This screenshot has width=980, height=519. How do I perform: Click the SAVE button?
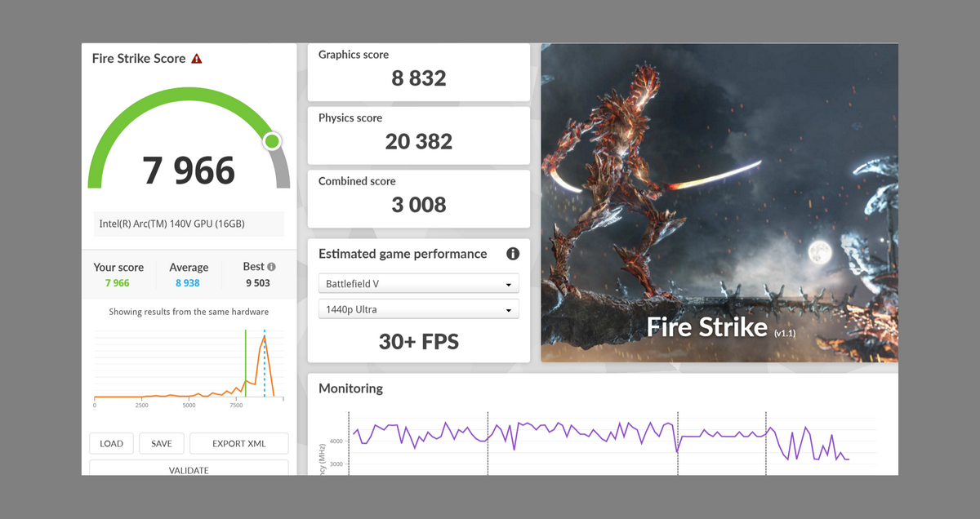(x=162, y=444)
